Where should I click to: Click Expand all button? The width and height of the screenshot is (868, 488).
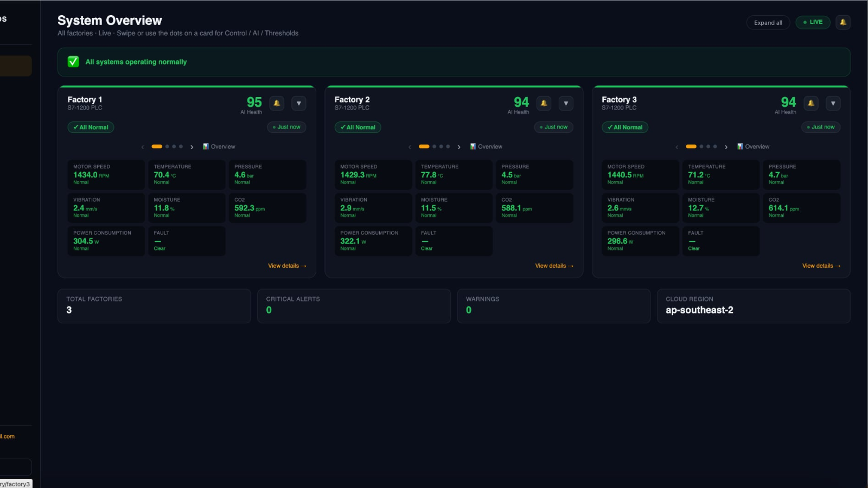point(768,22)
